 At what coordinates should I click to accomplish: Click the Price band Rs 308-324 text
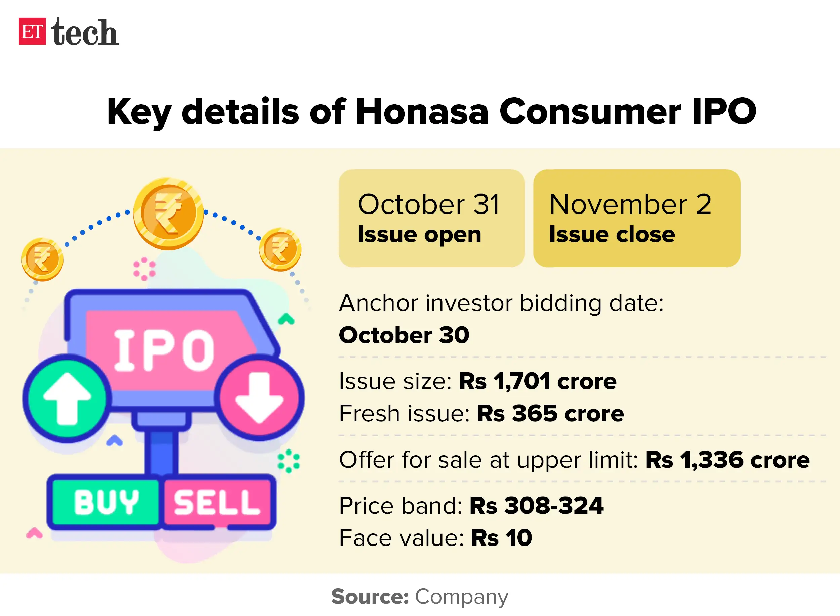471,506
